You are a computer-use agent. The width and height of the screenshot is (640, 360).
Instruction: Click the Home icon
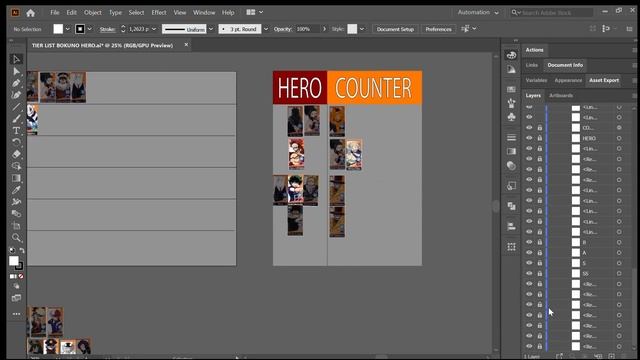(x=31, y=13)
